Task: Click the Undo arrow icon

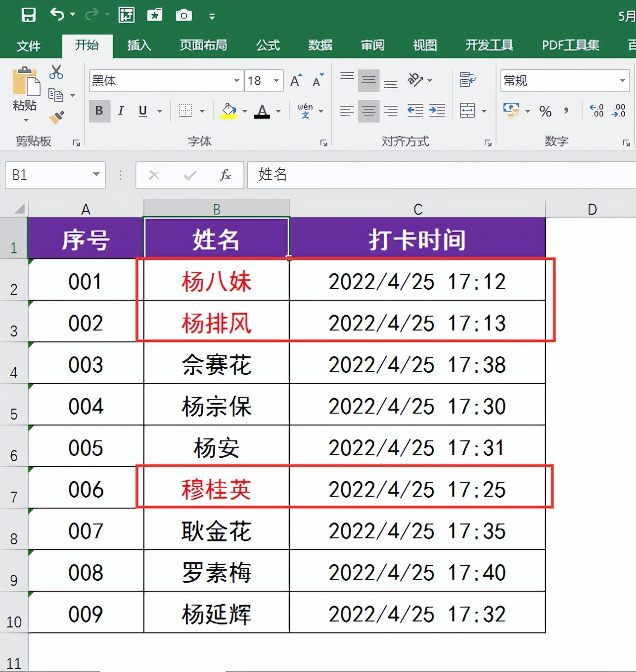Action: pos(57,15)
